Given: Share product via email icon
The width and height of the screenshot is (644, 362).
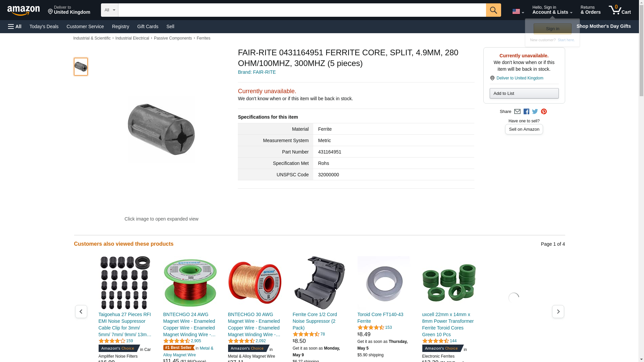Looking at the screenshot, I should [517, 112].
